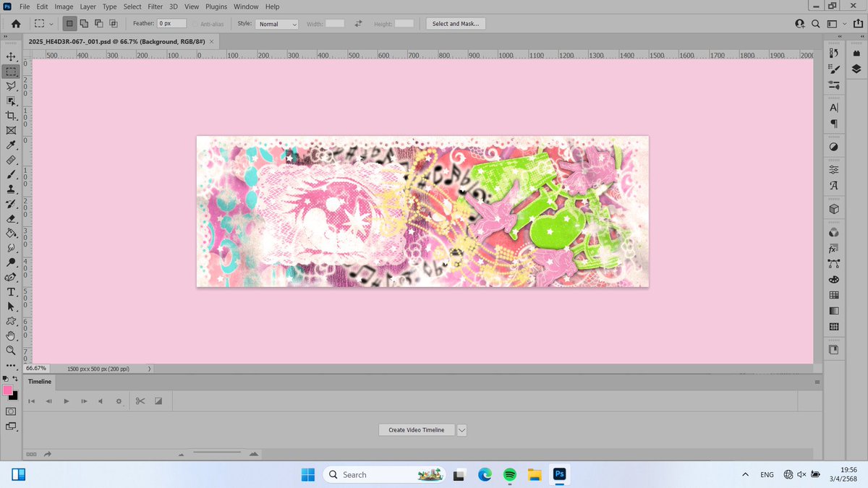Select the Move tool
This screenshot has height=488, width=868.
click(x=12, y=56)
